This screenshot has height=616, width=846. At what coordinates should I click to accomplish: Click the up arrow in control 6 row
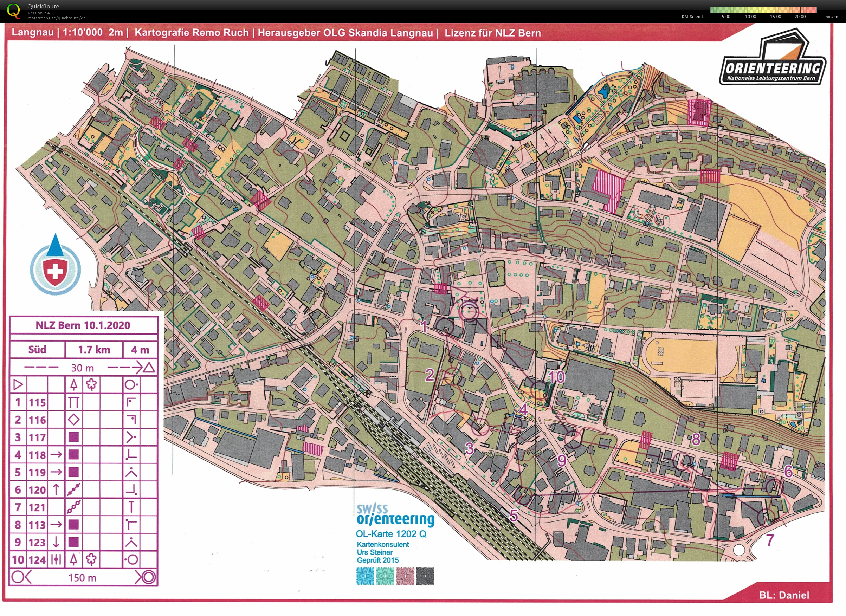click(56, 489)
